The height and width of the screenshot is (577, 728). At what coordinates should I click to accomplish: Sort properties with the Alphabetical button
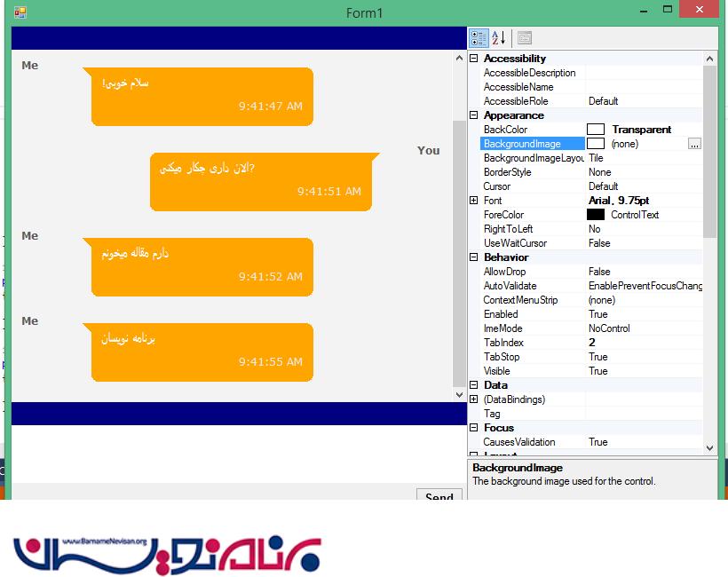click(x=498, y=37)
